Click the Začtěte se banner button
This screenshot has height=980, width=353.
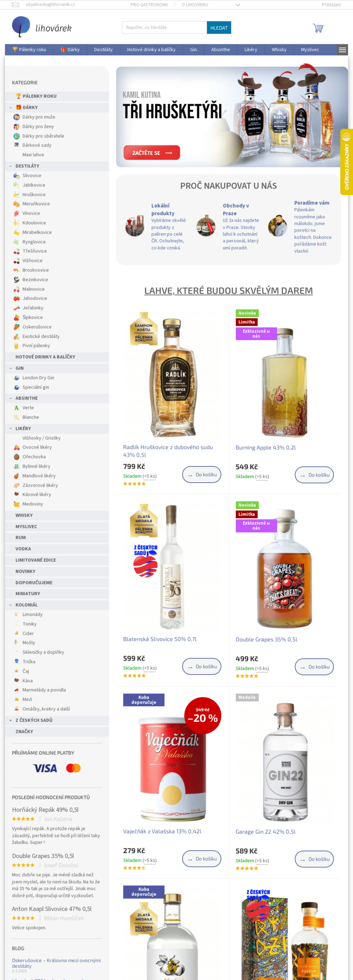[x=152, y=152]
